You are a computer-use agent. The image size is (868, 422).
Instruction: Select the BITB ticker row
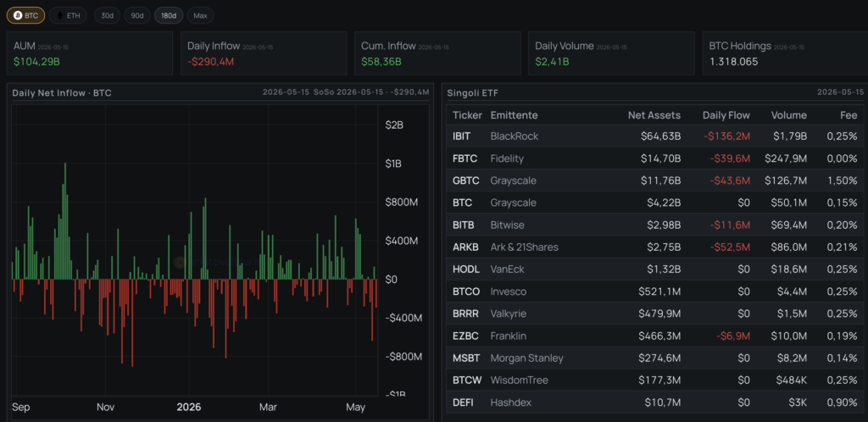coord(655,225)
